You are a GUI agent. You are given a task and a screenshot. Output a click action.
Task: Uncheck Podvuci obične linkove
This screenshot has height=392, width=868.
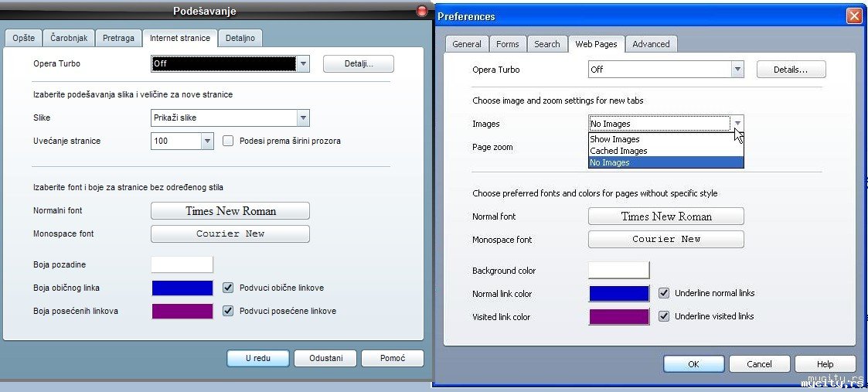point(228,288)
